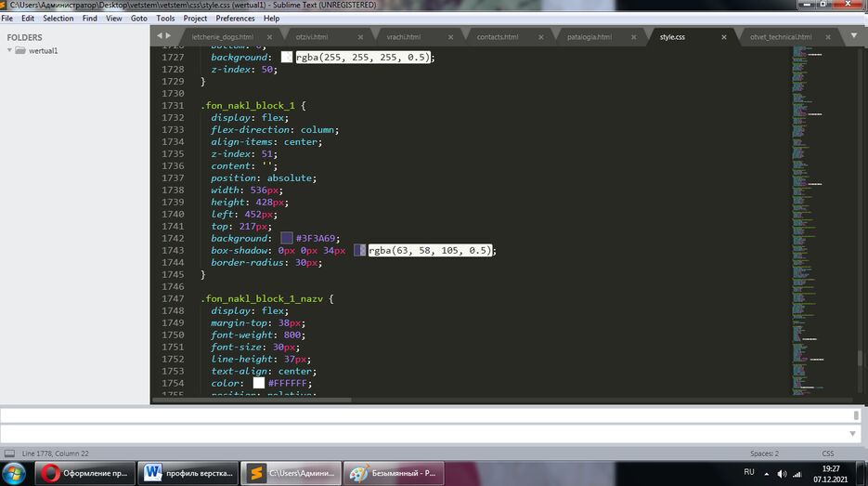
Task: Open the tab list dropdown arrow
Action: click(x=853, y=35)
